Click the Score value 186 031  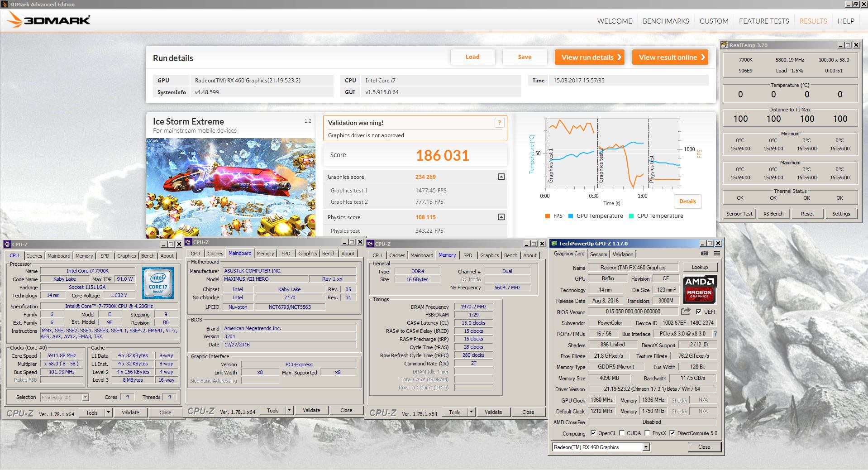(x=442, y=155)
